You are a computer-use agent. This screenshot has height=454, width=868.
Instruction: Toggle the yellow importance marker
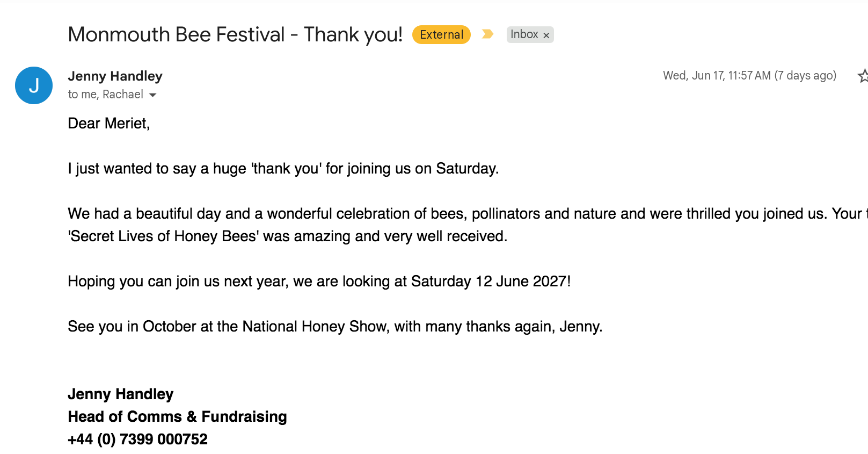(487, 34)
